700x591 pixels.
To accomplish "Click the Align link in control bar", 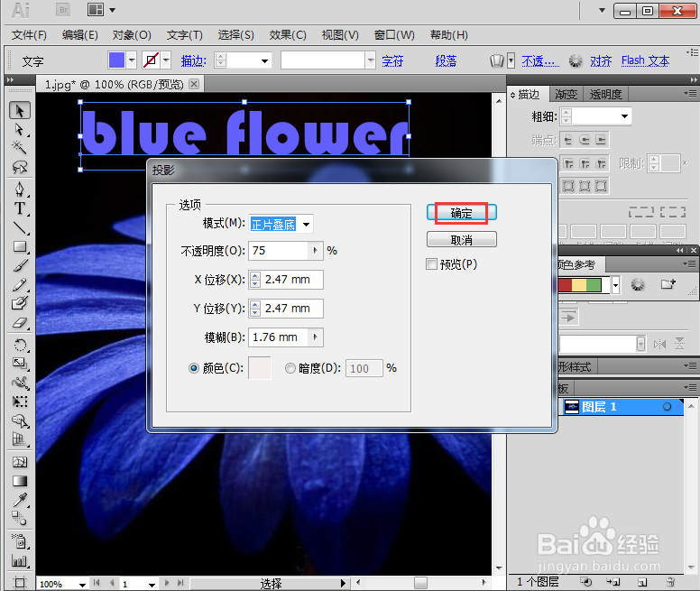I will point(601,60).
